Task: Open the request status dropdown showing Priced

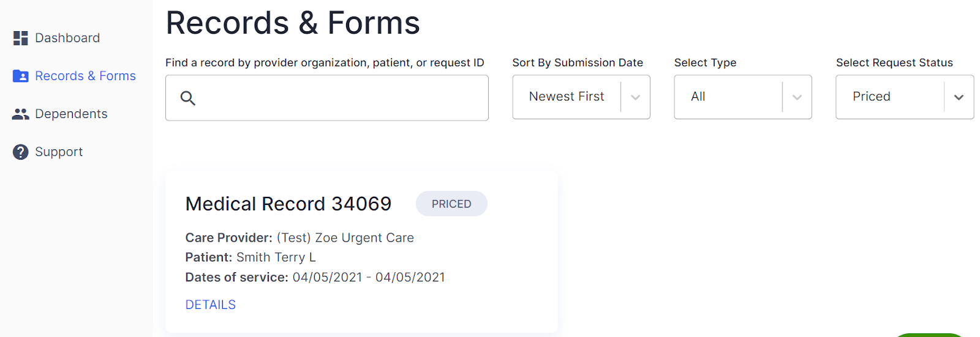Action: (x=889, y=97)
